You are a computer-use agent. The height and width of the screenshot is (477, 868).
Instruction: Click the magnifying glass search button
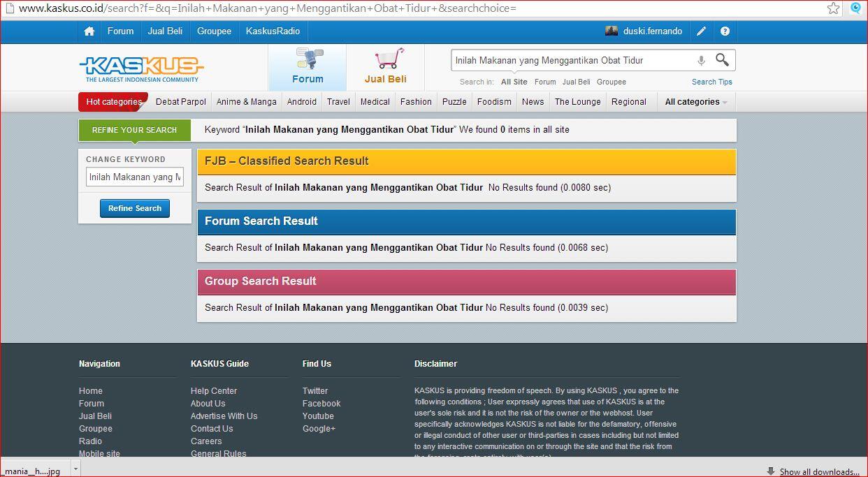coord(722,60)
